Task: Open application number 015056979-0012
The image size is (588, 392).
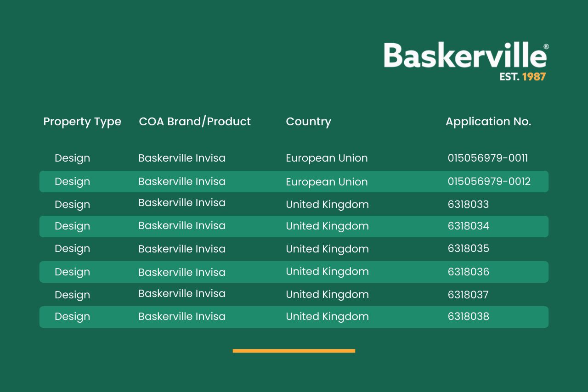Action: pos(489,182)
